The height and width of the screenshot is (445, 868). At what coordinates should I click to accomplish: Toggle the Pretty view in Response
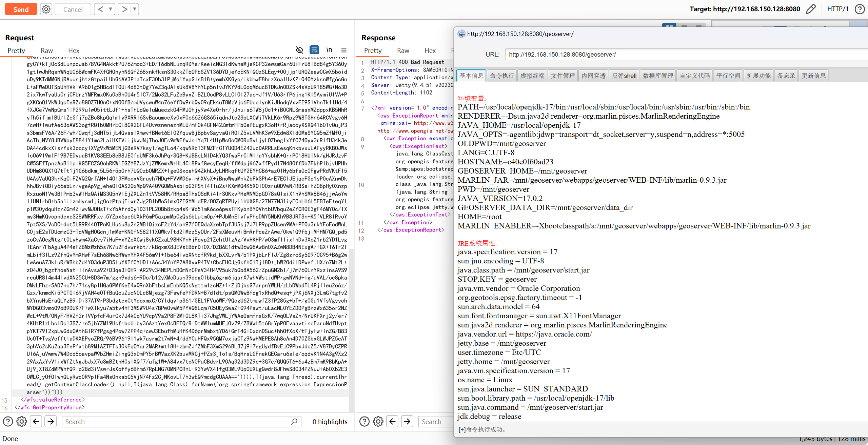[x=373, y=50]
